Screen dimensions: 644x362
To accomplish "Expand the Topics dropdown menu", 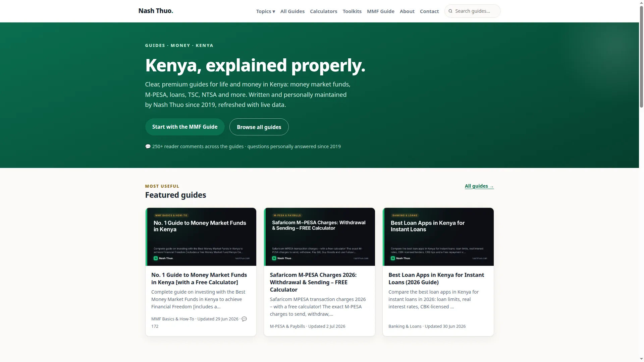I will click(265, 11).
